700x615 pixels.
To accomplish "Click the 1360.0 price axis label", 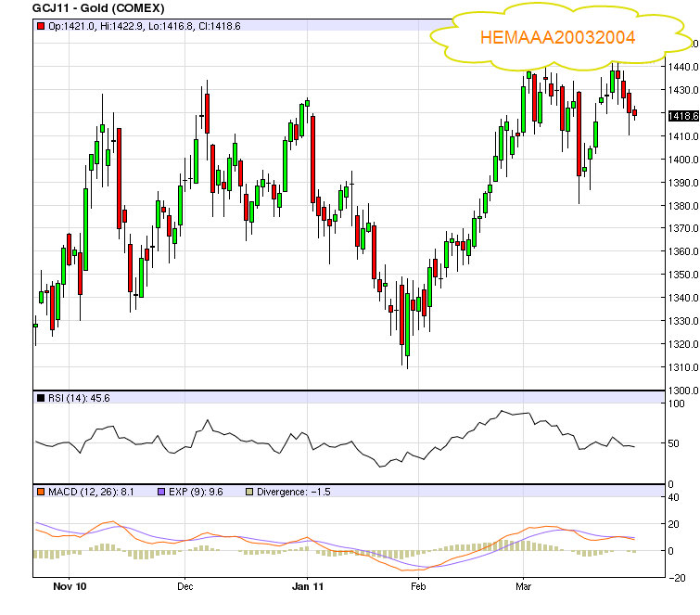I will (683, 252).
